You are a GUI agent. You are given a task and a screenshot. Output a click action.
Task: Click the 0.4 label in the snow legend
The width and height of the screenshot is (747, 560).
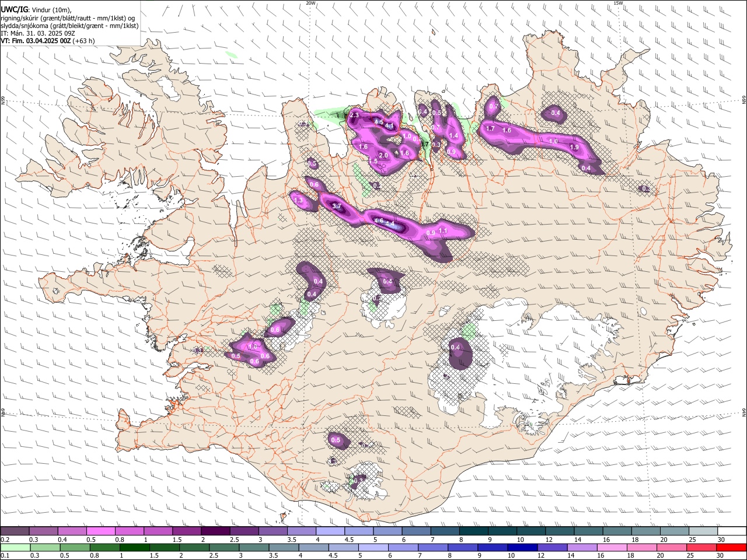[62, 540]
